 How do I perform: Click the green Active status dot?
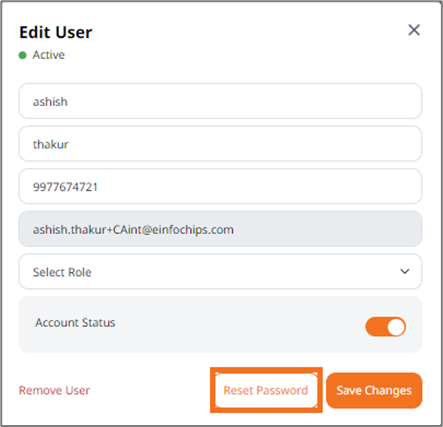click(x=22, y=55)
